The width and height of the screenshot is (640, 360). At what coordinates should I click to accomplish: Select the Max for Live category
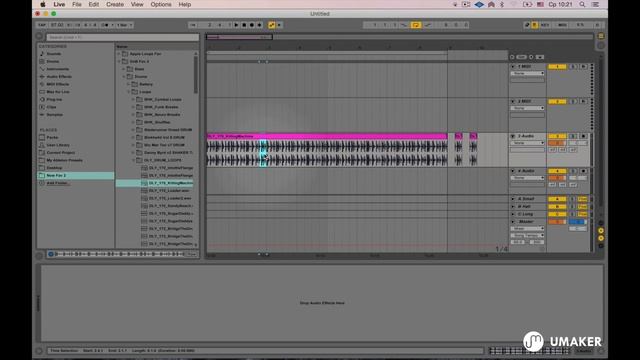[x=58, y=92]
